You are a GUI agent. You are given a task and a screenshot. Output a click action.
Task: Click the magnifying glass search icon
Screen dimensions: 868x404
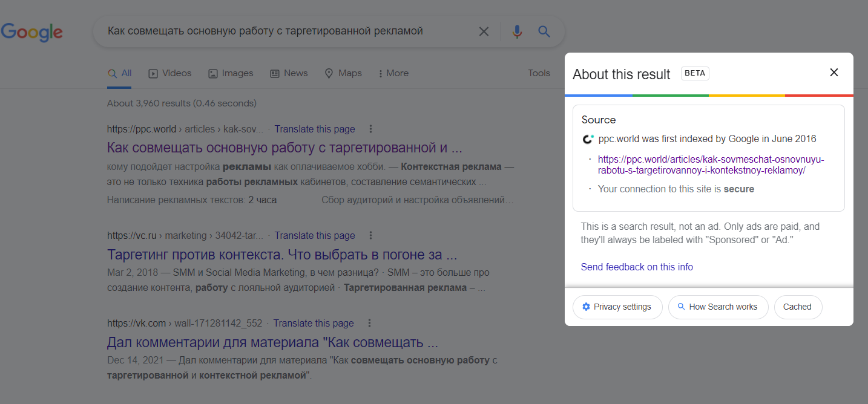pyautogui.click(x=544, y=31)
